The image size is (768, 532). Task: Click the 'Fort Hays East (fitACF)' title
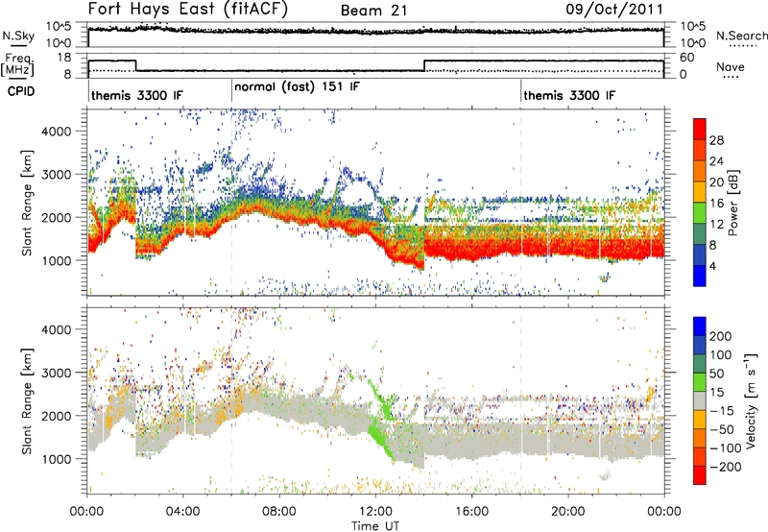[x=187, y=10]
